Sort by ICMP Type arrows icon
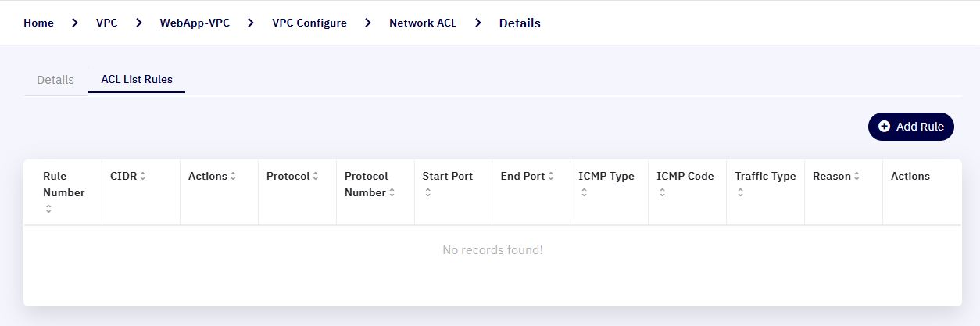980x326 pixels. coord(584,193)
